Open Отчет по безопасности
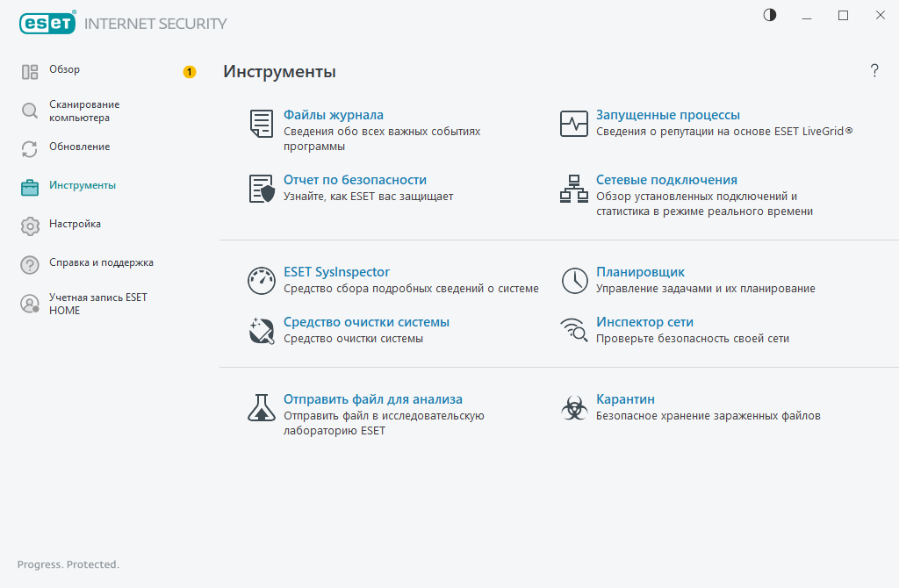This screenshot has width=899, height=588. tap(355, 180)
